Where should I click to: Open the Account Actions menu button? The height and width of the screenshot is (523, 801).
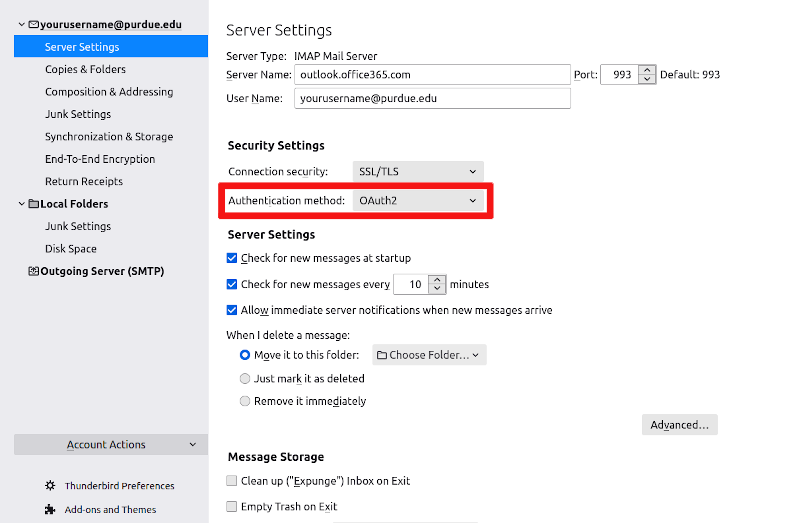(x=111, y=445)
